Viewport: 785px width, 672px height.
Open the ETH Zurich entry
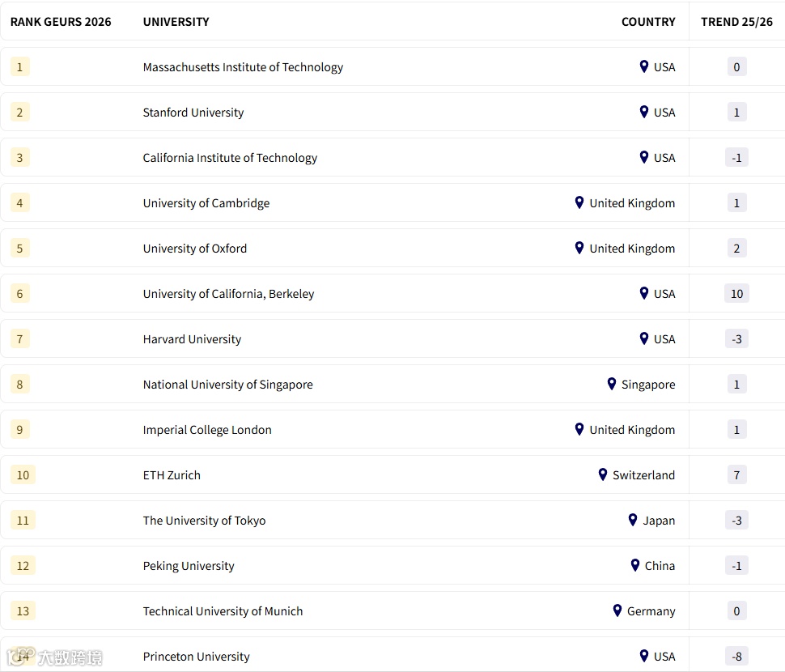coord(172,475)
